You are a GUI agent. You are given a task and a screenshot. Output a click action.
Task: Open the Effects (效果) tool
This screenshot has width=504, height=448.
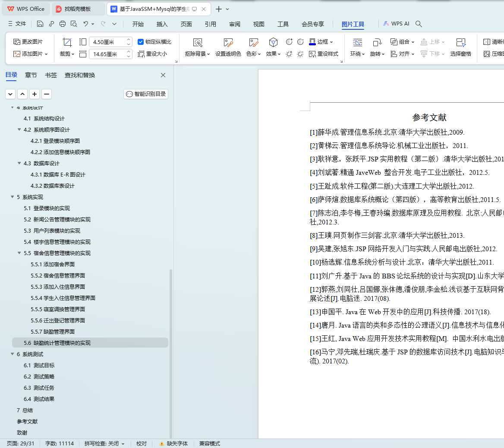(x=273, y=47)
